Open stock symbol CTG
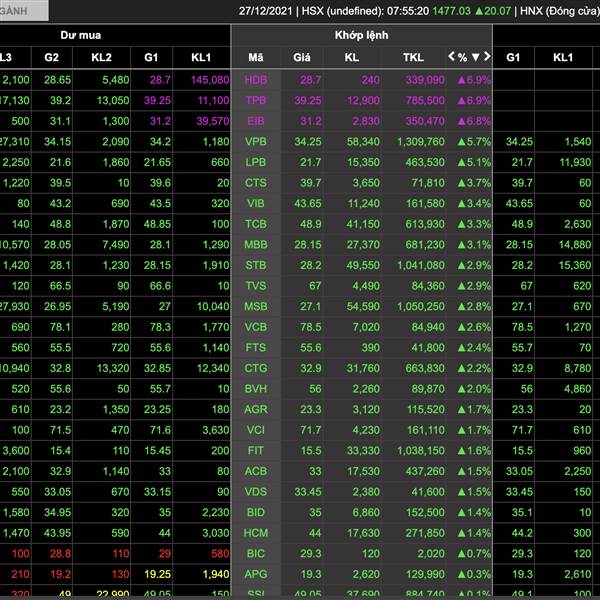 point(256,368)
